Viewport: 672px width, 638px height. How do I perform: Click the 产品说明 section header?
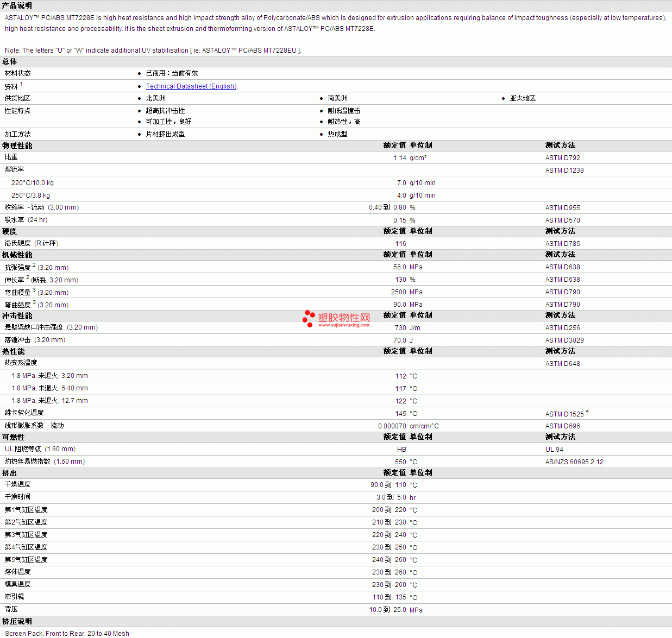(x=17, y=5)
